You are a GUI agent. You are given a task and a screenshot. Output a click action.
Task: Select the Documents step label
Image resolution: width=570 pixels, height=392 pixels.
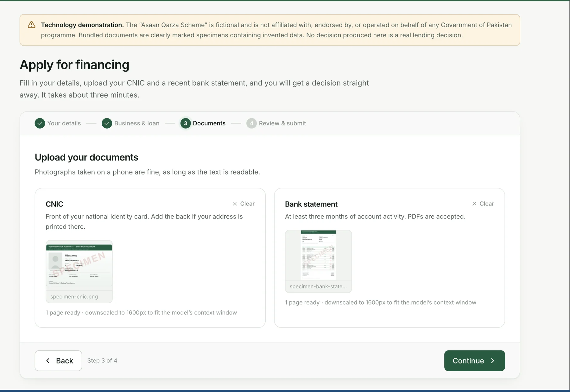[209, 123]
